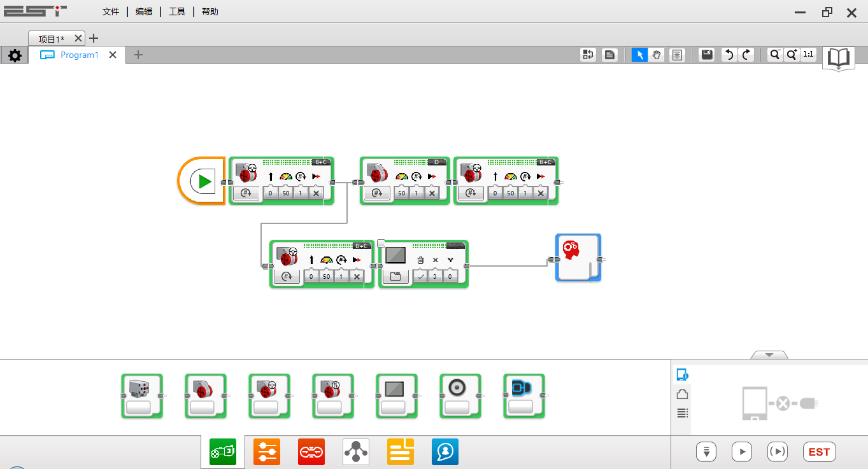Open mode selector of first Move Steering block
Viewport: 868px width, 469px height.
(x=246, y=193)
